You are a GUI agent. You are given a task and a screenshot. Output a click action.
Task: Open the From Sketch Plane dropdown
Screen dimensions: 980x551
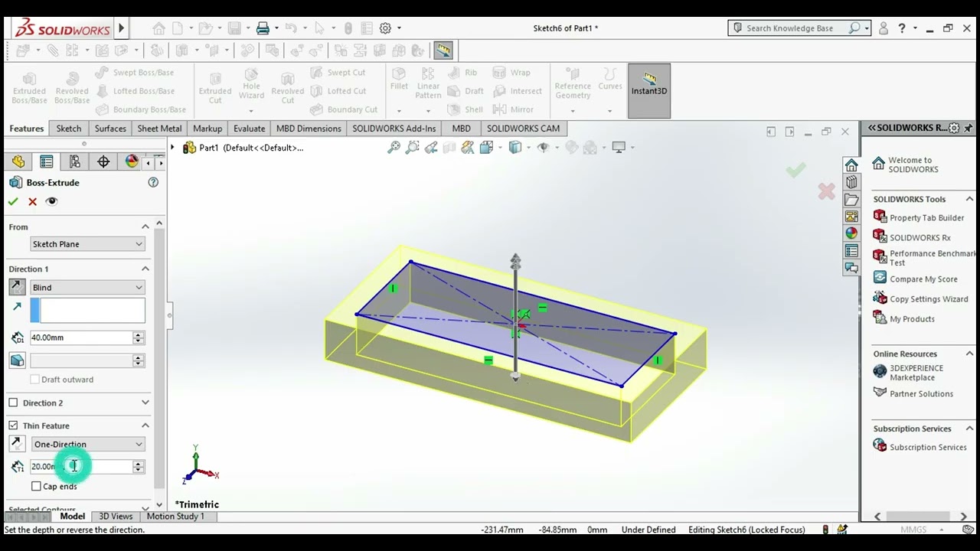coord(87,244)
